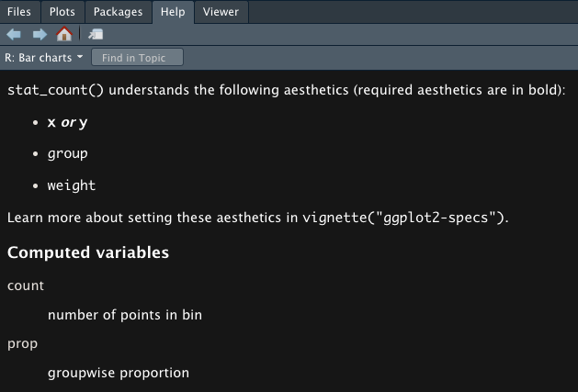Click the 'x or y' aesthetic bullet
This screenshot has width=578, height=392.
(x=68, y=122)
